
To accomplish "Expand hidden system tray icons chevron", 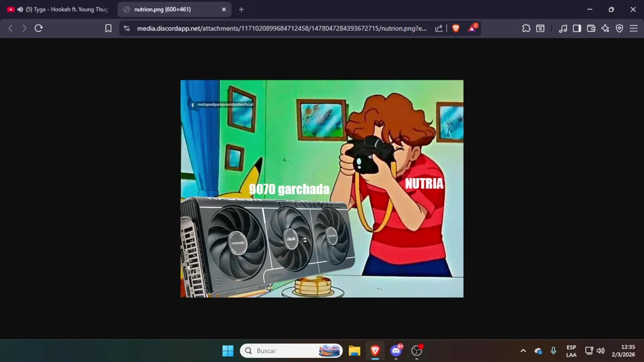I will click(x=523, y=351).
